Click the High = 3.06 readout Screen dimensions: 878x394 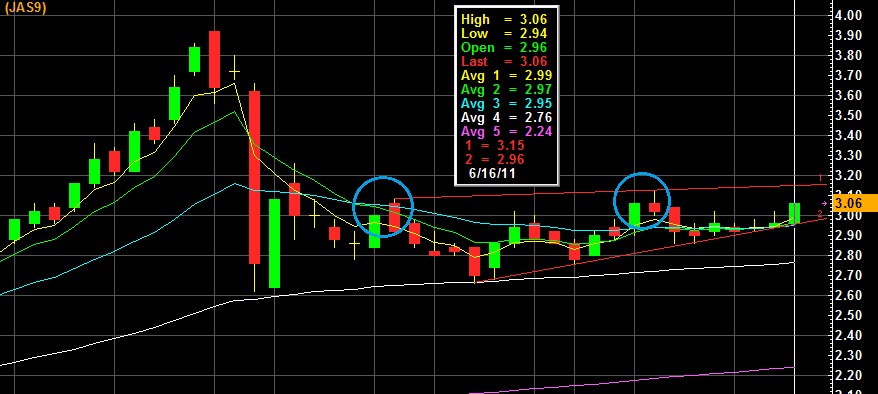[x=503, y=20]
